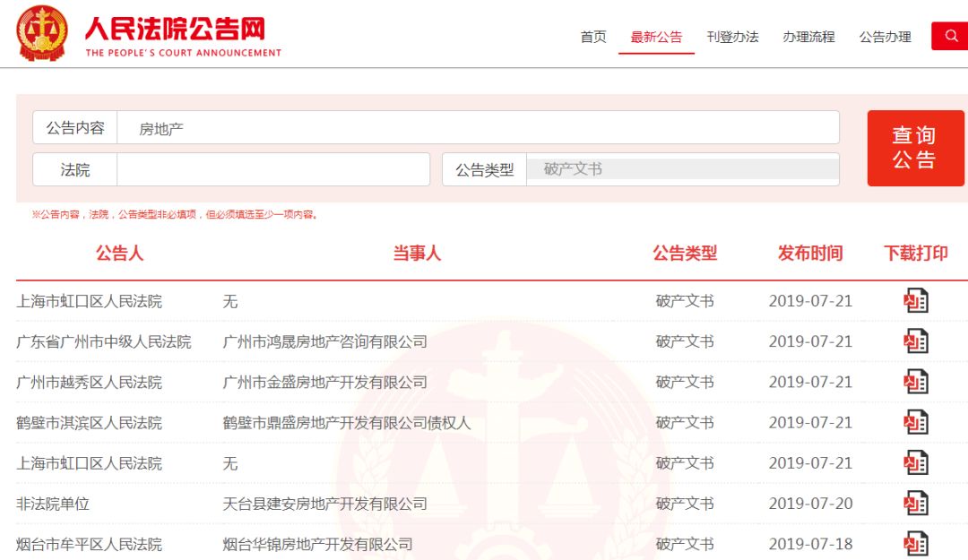Open the 首页 menu item
This screenshot has width=968, height=560.
click(x=593, y=37)
